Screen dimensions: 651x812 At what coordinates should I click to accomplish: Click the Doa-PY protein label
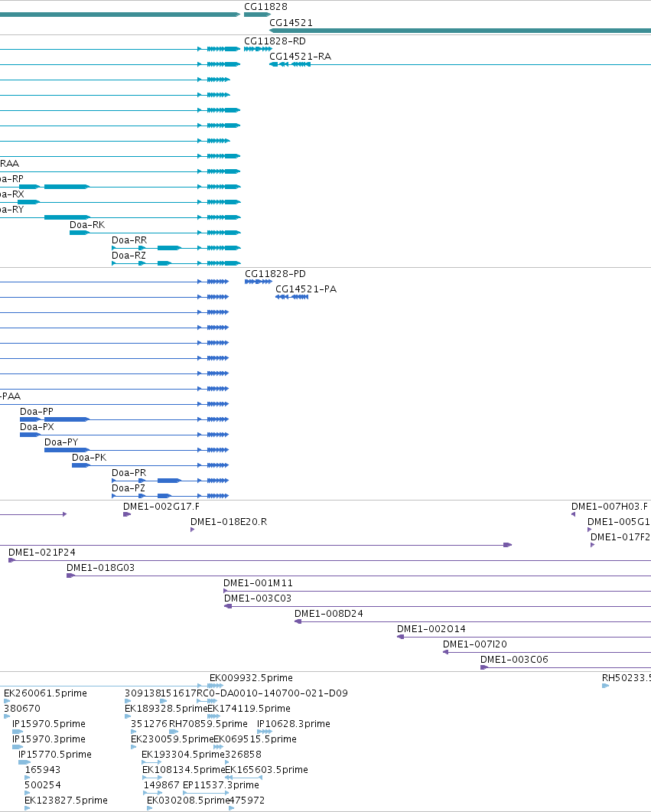coord(61,442)
